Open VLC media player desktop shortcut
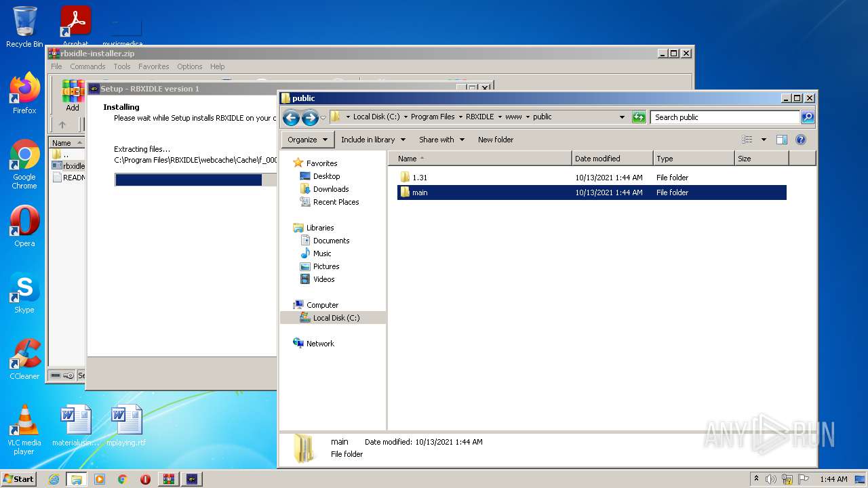868x488 pixels. point(24,430)
